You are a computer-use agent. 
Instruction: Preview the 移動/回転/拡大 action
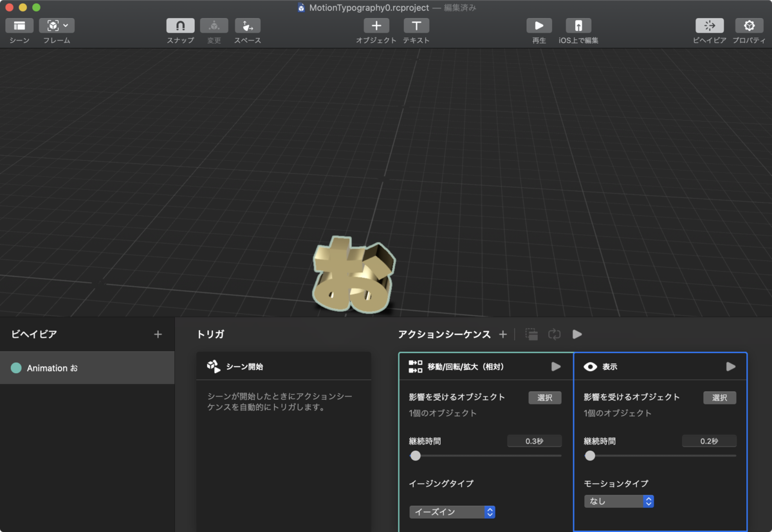pyautogui.click(x=556, y=367)
